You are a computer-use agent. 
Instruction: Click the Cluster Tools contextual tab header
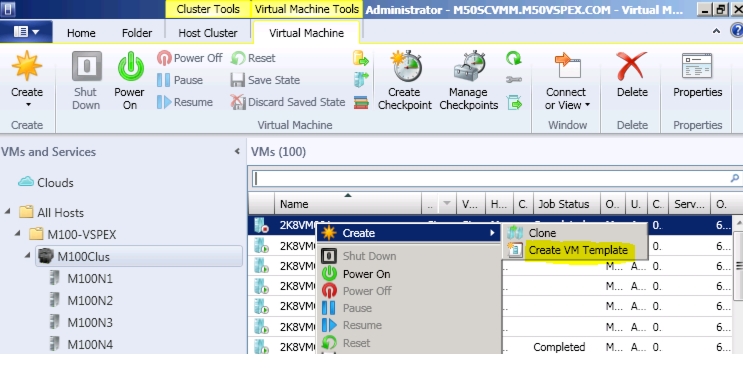pyautogui.click(x=208, y=9)
